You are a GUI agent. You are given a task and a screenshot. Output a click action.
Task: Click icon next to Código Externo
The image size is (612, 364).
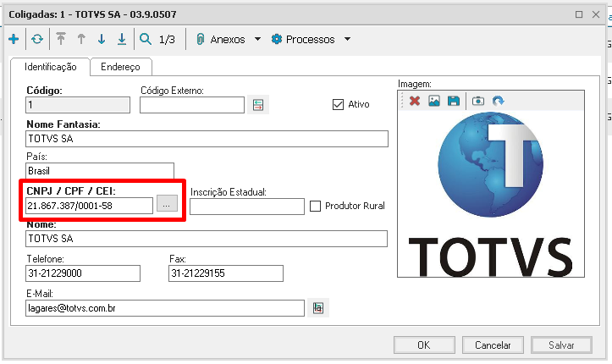click(258, 105)
